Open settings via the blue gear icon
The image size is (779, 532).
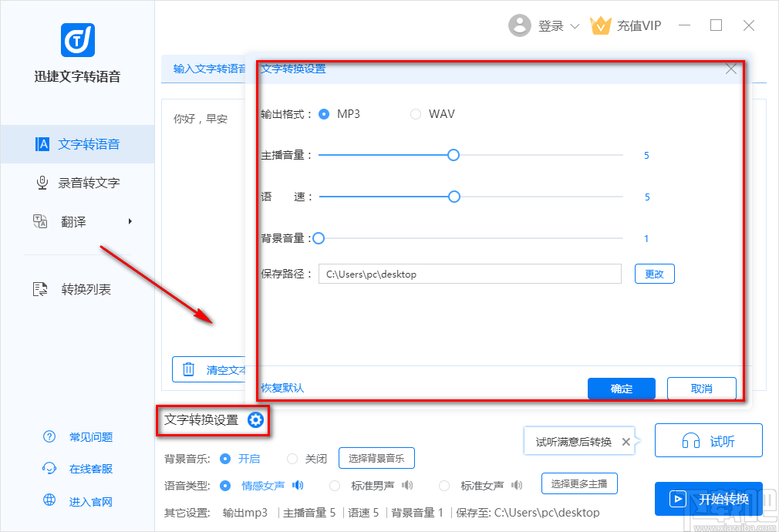(x=256, y=420)
